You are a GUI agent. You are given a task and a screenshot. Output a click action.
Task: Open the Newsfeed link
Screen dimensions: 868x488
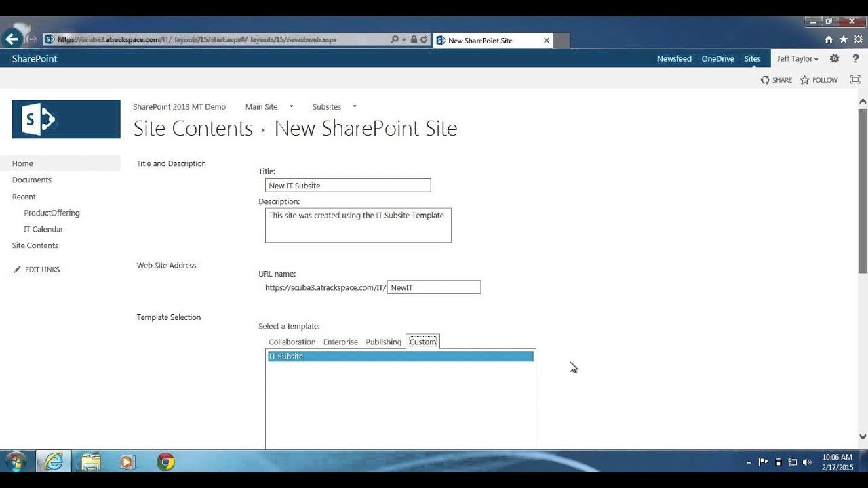point(674,59)
